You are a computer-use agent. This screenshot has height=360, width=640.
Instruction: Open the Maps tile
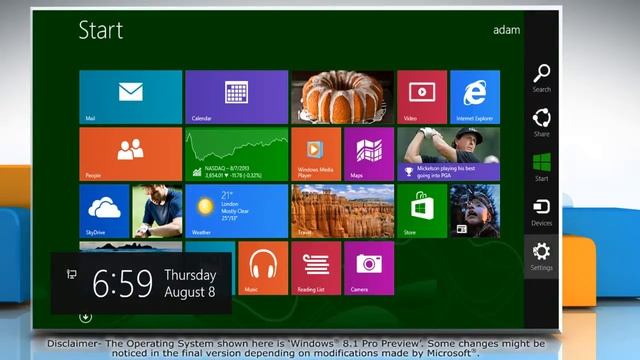369,154
